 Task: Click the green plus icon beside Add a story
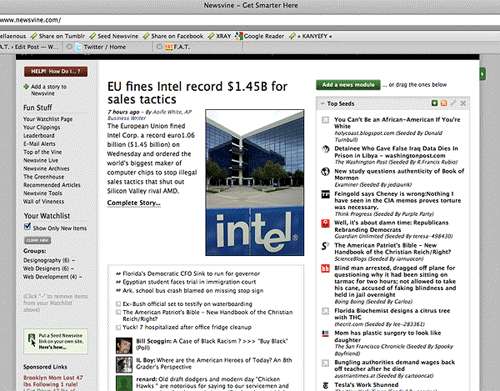click(x=26, y=87)
